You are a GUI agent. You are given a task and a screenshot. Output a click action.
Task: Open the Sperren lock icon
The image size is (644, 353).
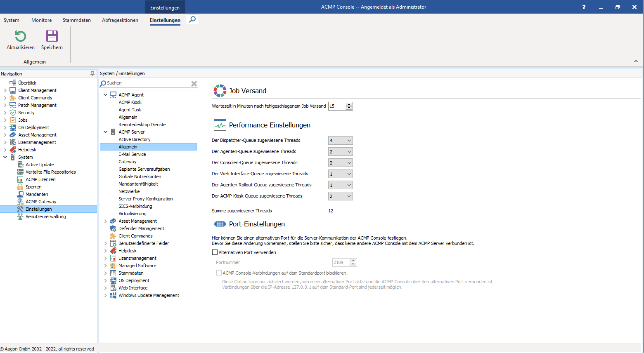(x=20, y=187)
